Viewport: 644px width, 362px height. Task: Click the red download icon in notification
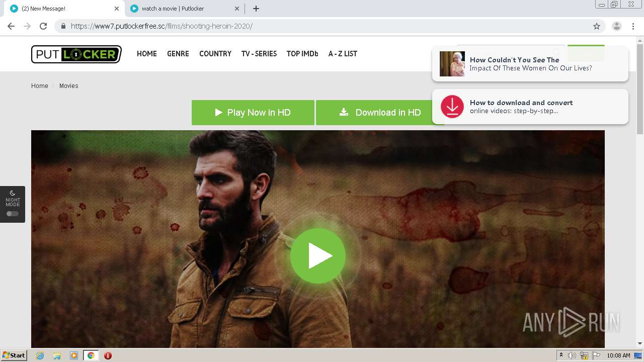click(452, 107)
